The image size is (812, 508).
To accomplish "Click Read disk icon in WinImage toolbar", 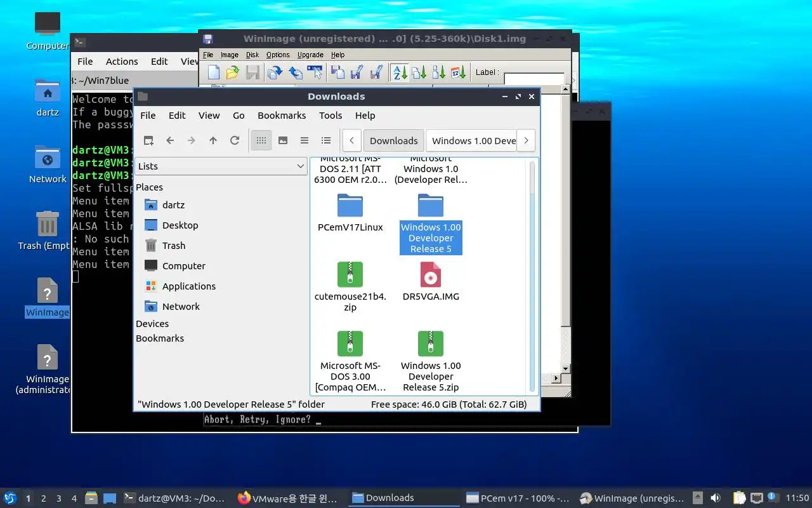I will coord(275,72).
